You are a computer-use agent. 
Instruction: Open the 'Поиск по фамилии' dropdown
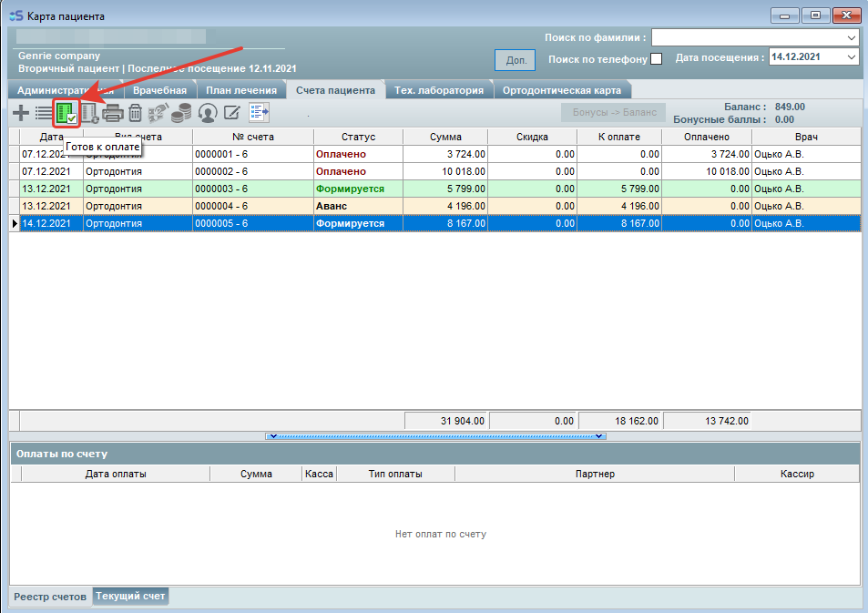(852, 37)
